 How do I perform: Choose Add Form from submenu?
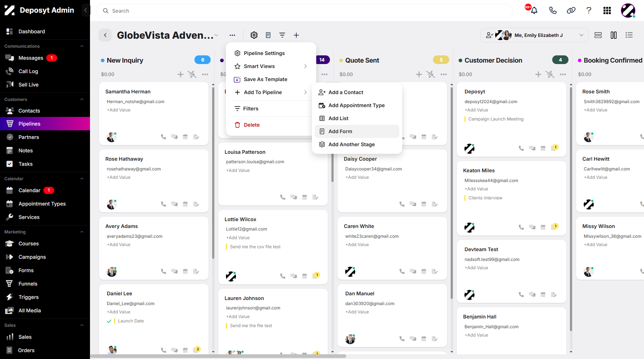[x=357, y=131]
